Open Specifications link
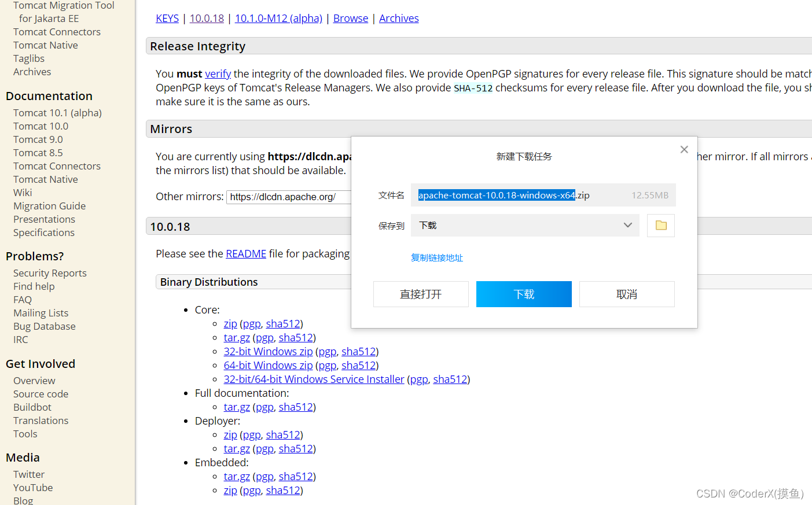Viewport: 812px width, 505px height. pyautogui.click(x=44, y=233)
